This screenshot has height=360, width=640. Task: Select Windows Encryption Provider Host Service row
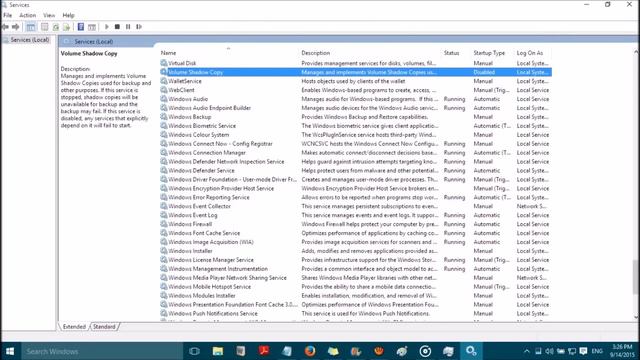(355, 189)
